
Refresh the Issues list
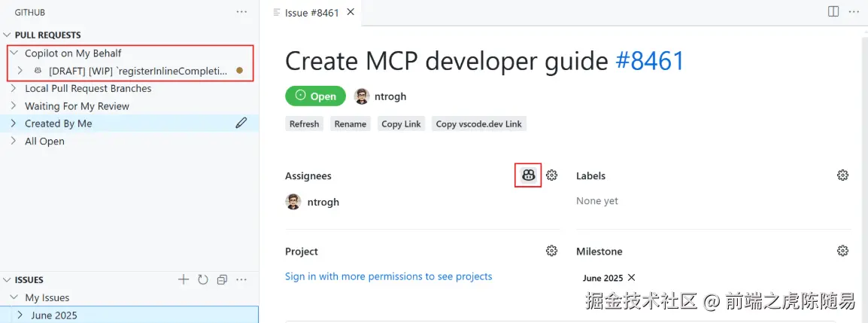(x=202, y=280)
